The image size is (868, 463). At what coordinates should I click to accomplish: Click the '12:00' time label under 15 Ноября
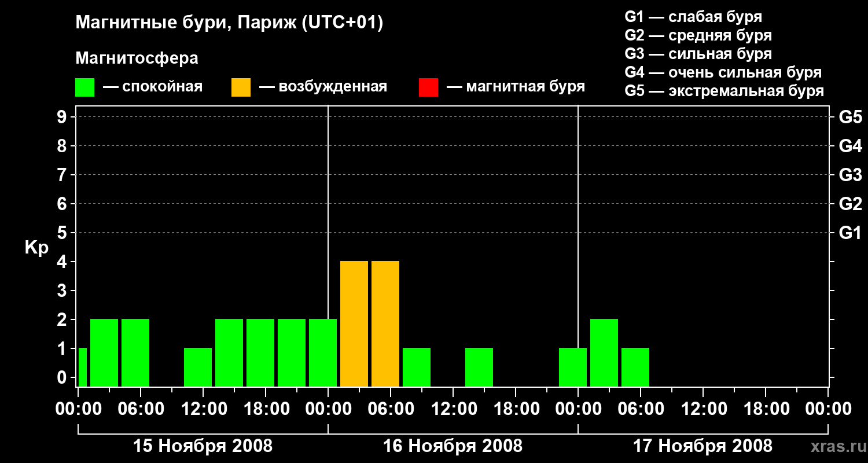click(x=203, y=409)
